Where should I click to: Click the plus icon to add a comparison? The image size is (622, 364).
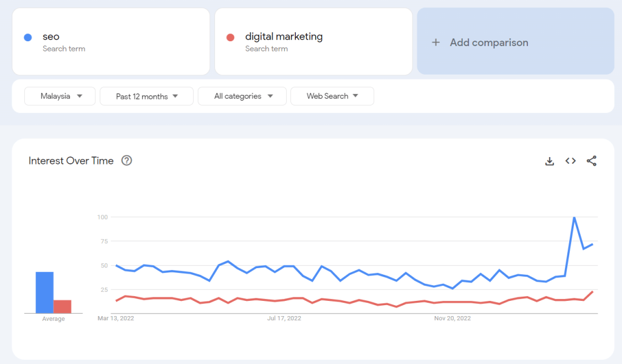pos(435,42)
